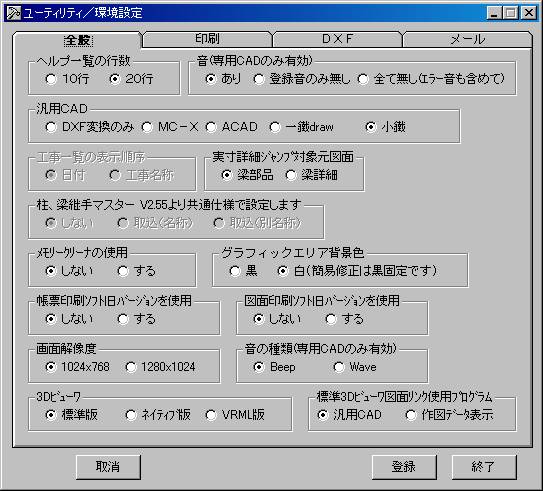
Task: Choose MC-X radio option
Action: pyautogui.click(x=170, y=127)
